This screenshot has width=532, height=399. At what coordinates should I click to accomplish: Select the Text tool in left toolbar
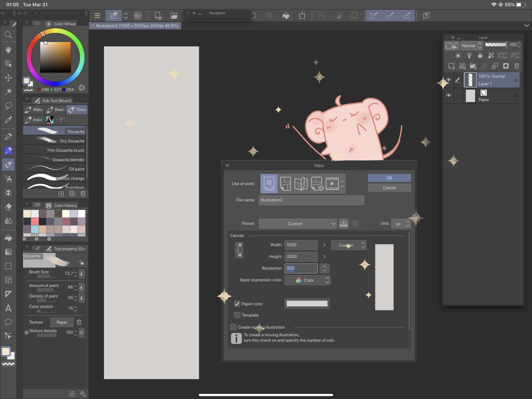click(x=8, y=308)
